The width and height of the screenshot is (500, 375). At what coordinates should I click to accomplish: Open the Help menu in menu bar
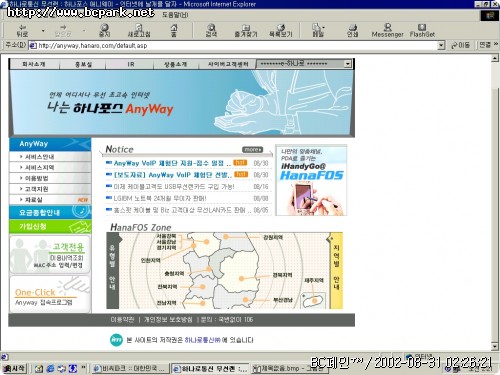175,15
